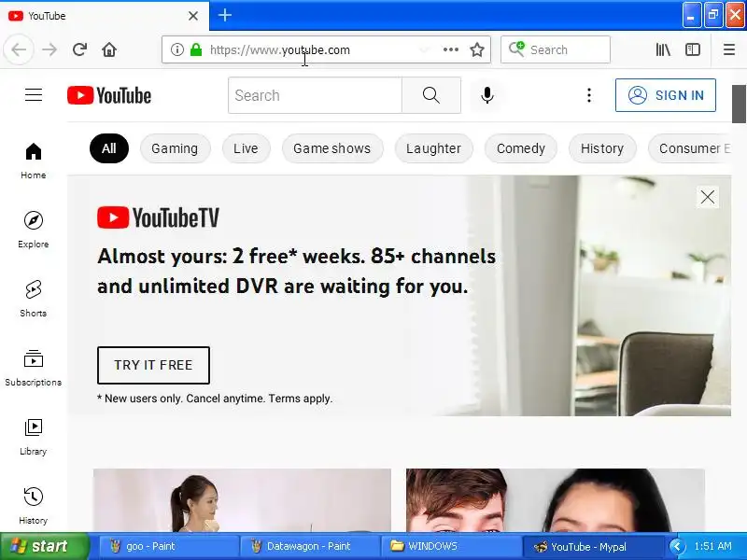Screen dimensions: 747x560
Task: Open the browser hamburger menu
Action: 729,49
